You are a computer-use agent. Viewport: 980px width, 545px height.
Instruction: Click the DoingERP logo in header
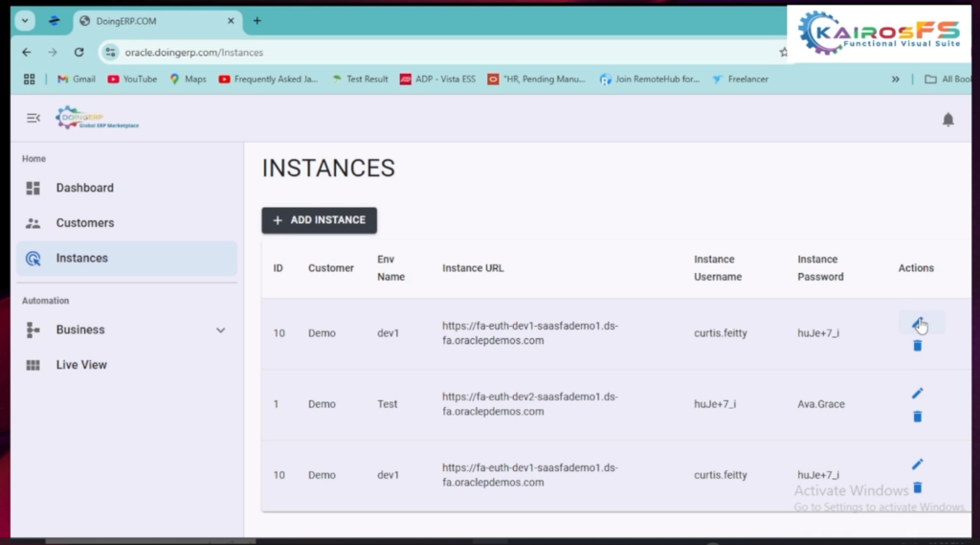tap(97, 118)
